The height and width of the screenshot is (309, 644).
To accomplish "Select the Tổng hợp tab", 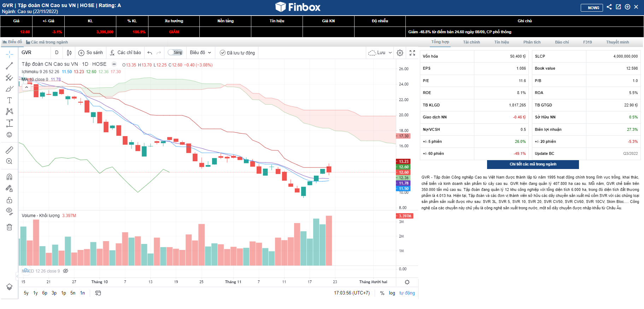I will (x=440, y=42).
